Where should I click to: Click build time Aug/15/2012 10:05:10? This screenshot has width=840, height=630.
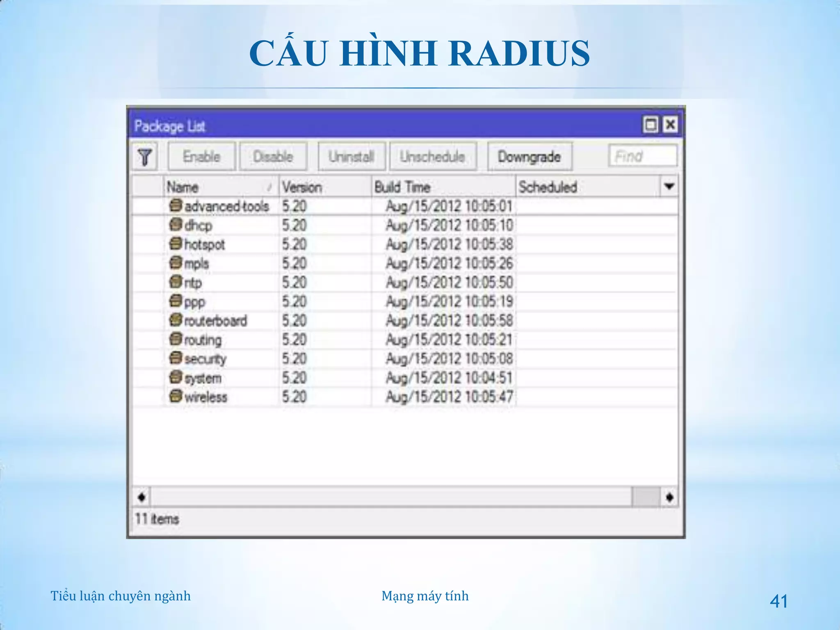(449, 225)
